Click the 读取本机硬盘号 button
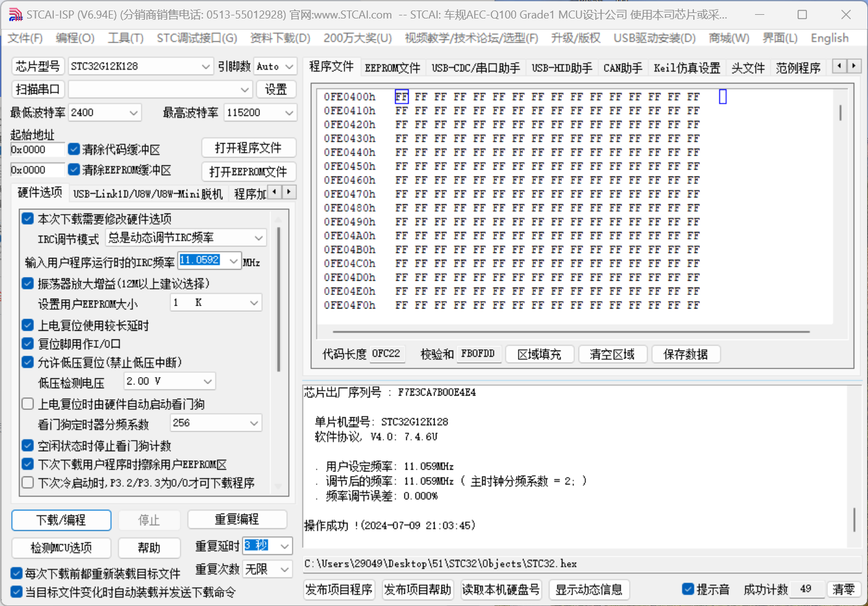868x606 pixels. tap(501, 589)
